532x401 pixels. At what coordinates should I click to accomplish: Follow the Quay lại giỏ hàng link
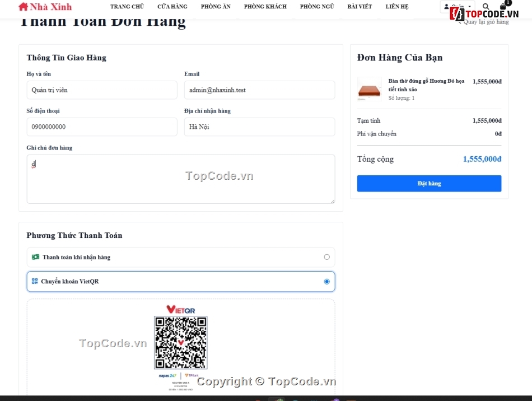[x=484, y=22]
